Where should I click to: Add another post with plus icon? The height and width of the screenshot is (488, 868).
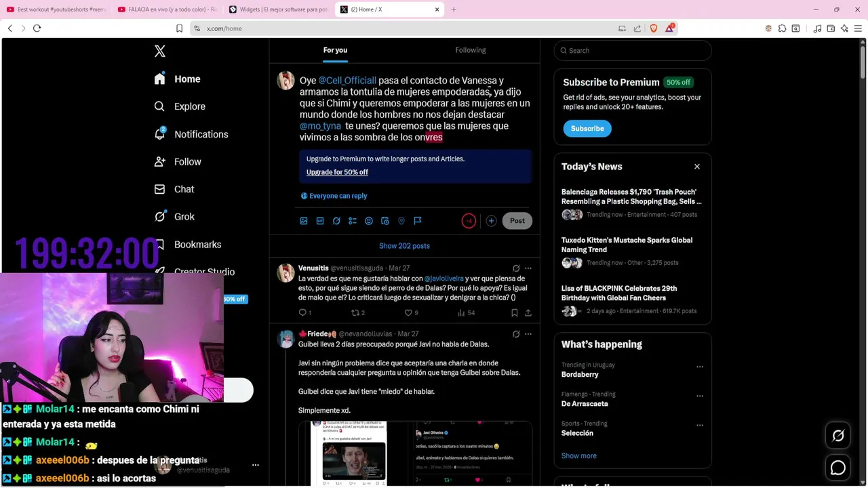491,221
